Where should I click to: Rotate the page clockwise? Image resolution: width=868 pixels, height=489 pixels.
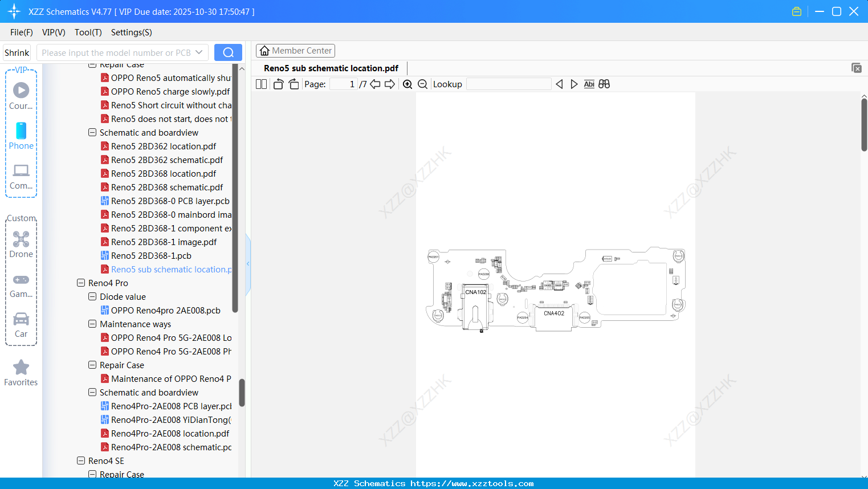(294, 84)
